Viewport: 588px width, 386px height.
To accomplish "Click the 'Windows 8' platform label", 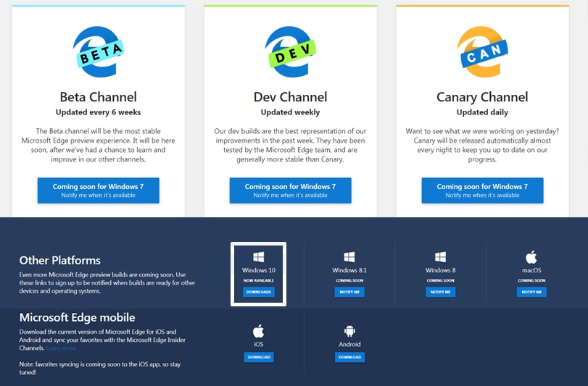I will point(440,270).
